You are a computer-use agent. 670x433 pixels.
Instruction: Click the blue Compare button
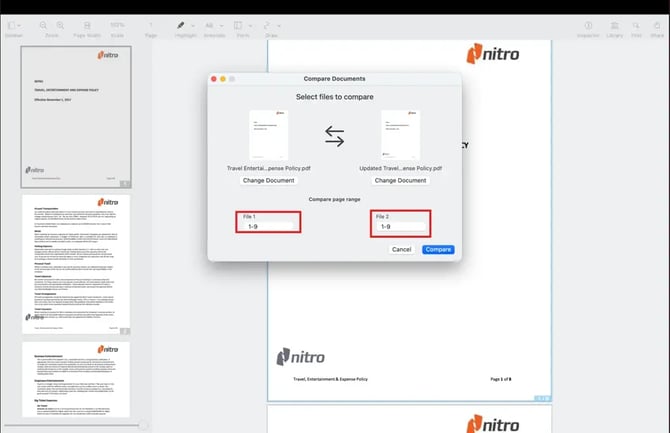point(438,249)
